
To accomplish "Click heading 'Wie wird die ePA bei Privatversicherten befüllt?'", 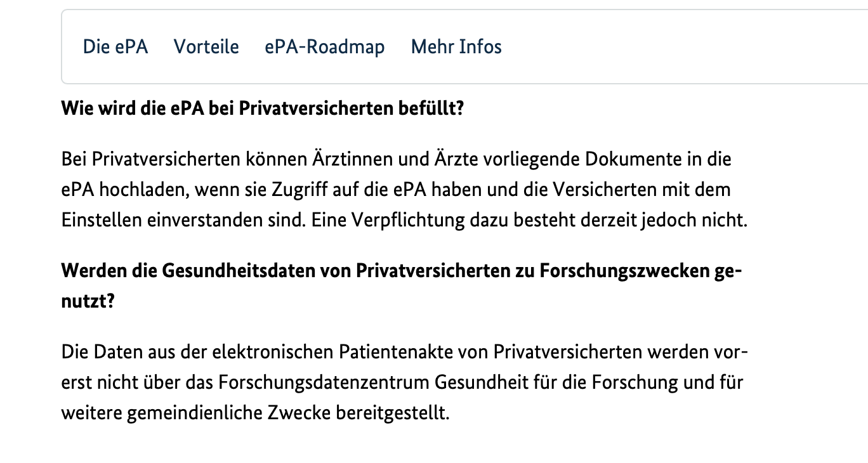I will 263,108.
